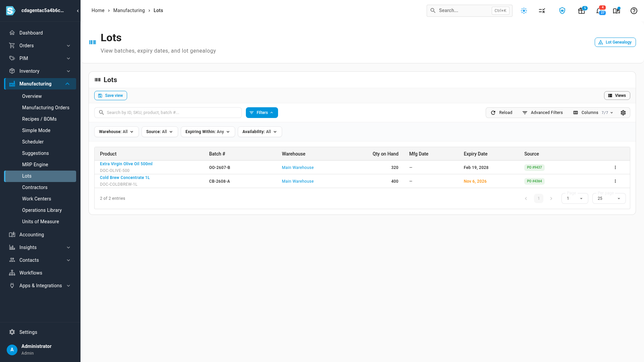Open the checklist tasks icon in header
The image size is (644, 362).
pyautogui.click(x=542, y=11)
